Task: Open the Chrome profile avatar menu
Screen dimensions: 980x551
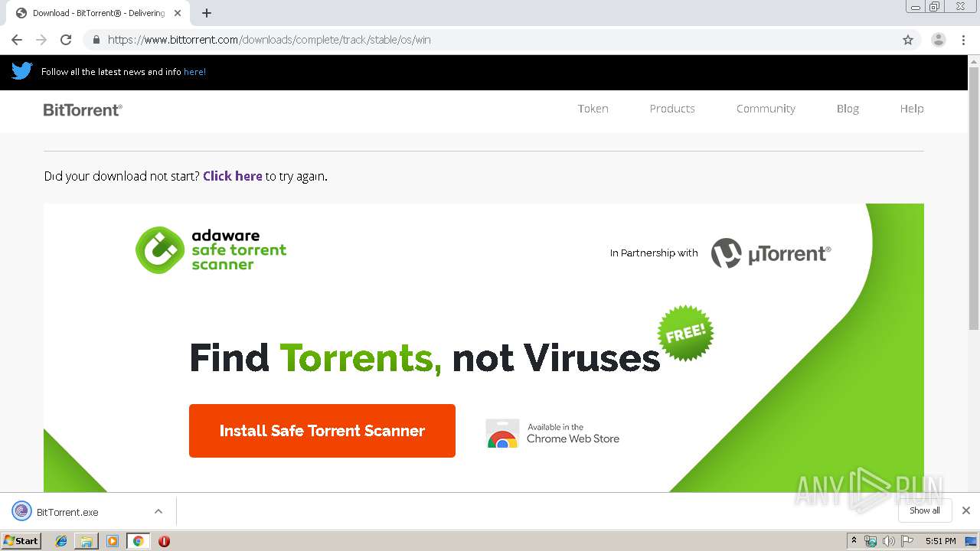Action: (x=939, y=40)
